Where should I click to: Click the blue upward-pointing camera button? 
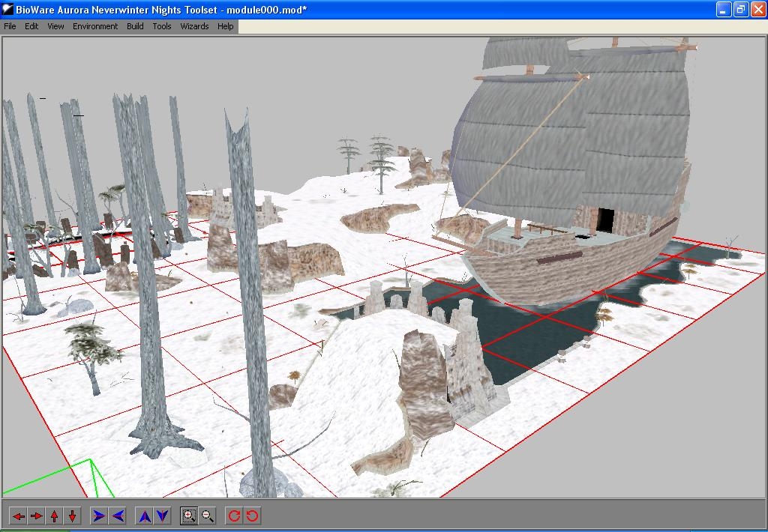pyautogui.click(x=145, y=516)
